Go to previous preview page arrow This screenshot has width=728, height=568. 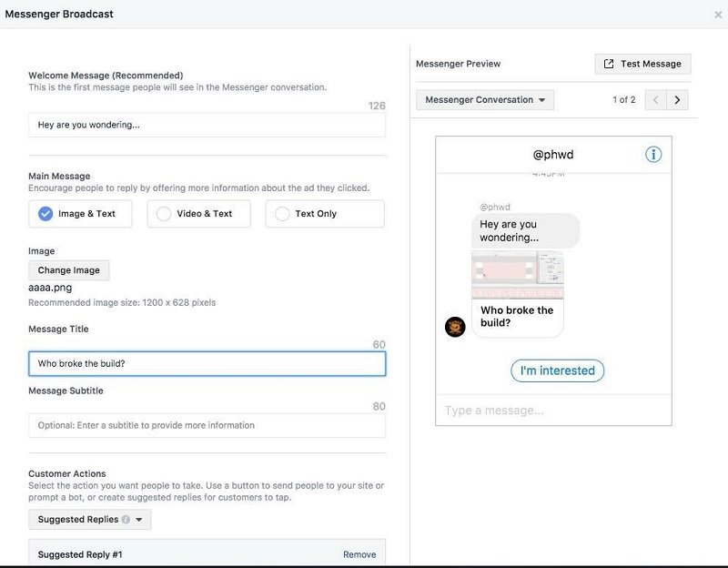[x=656, y=100]
